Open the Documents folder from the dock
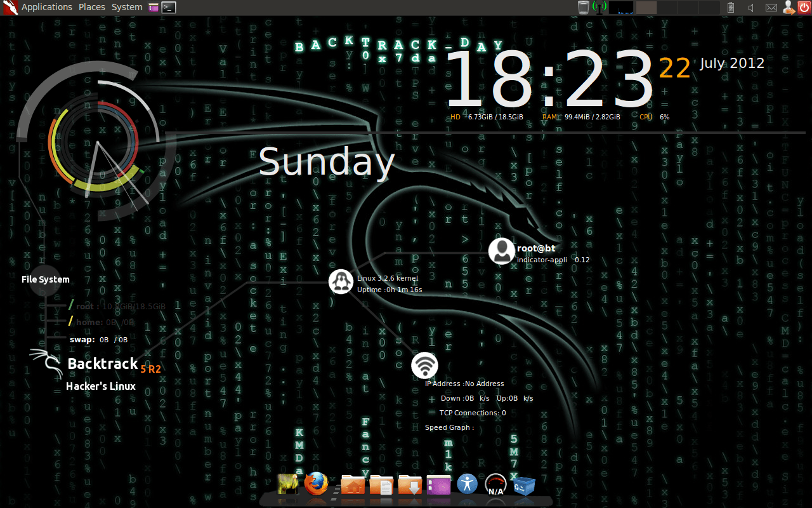Image resolution: width=812 pixels, height=508 pixels. click(x=381, y=486)
